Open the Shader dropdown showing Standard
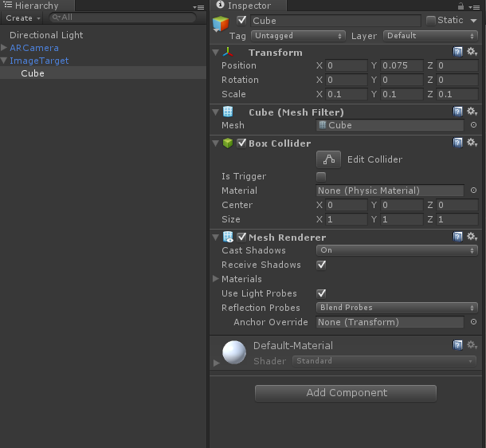 pos(384,361)
